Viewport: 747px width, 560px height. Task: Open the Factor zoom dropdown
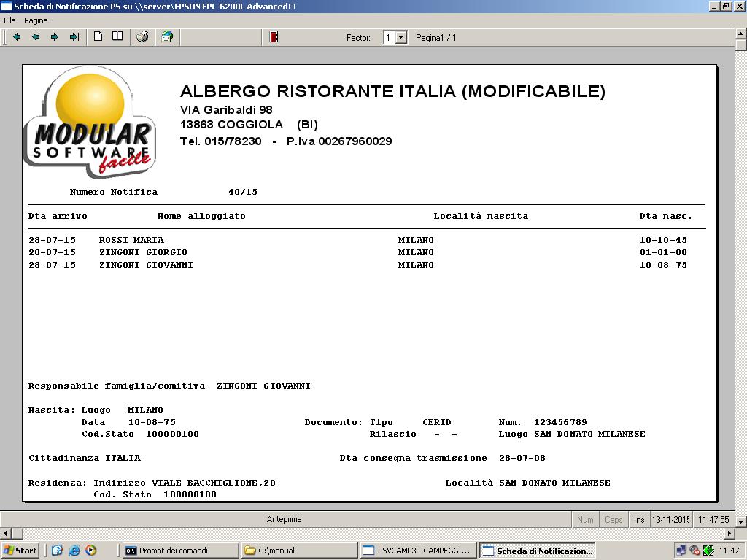401,38
